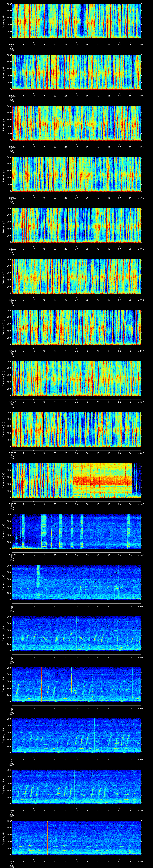Select the 13:45:00 time axis label
The height and width of the screenshot is (868, 153).
(x=12, y=759)
